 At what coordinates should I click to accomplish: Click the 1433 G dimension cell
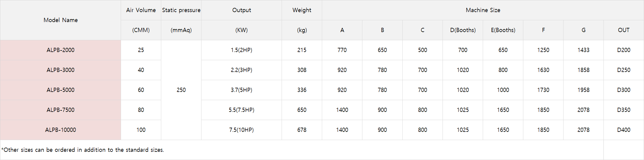click(584, 50)
